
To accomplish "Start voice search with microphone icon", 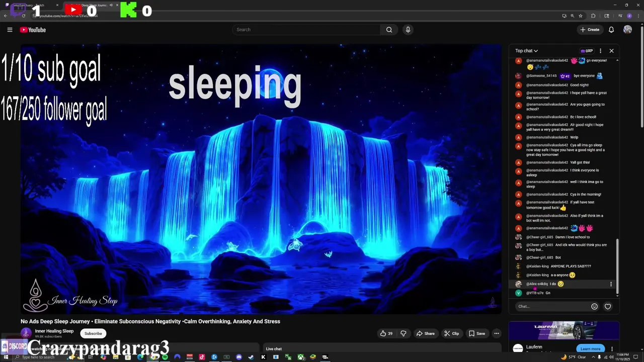I will click(408, 30).
